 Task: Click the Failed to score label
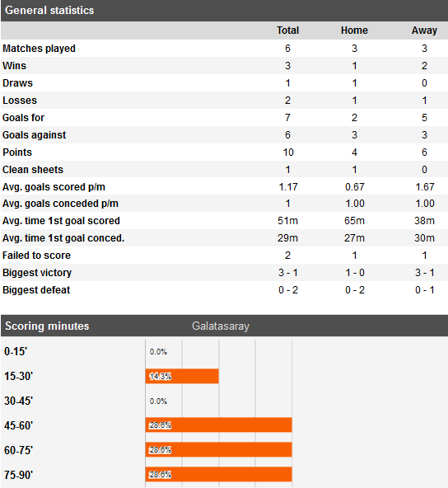pos(36,256)
